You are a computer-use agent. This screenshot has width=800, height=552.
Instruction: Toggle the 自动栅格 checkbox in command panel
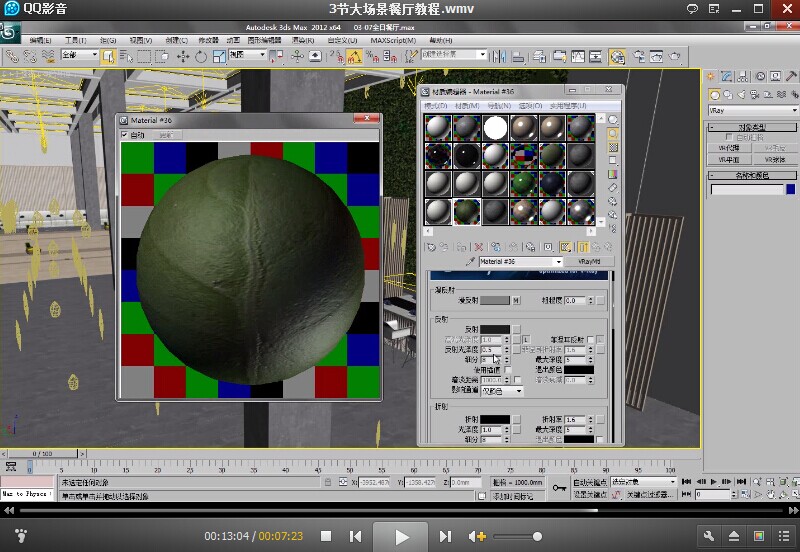click(729, 137)
